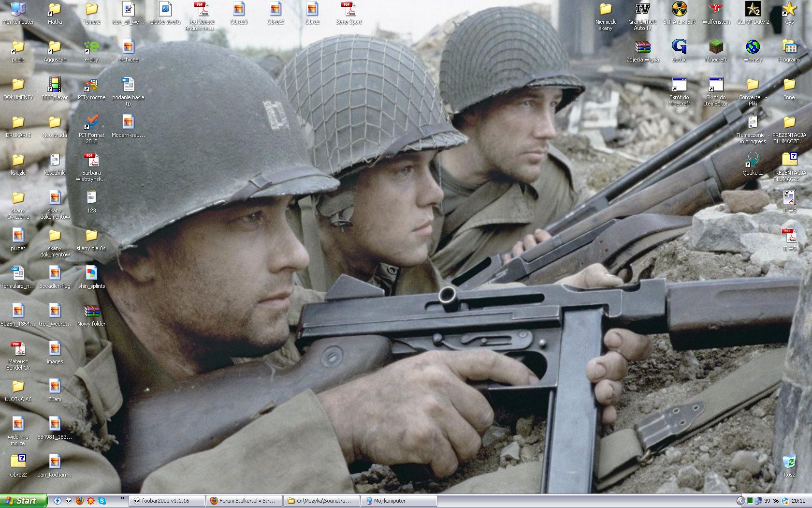Open the e-pity shortcut
812x508 pixels.
tap(91, 51)
